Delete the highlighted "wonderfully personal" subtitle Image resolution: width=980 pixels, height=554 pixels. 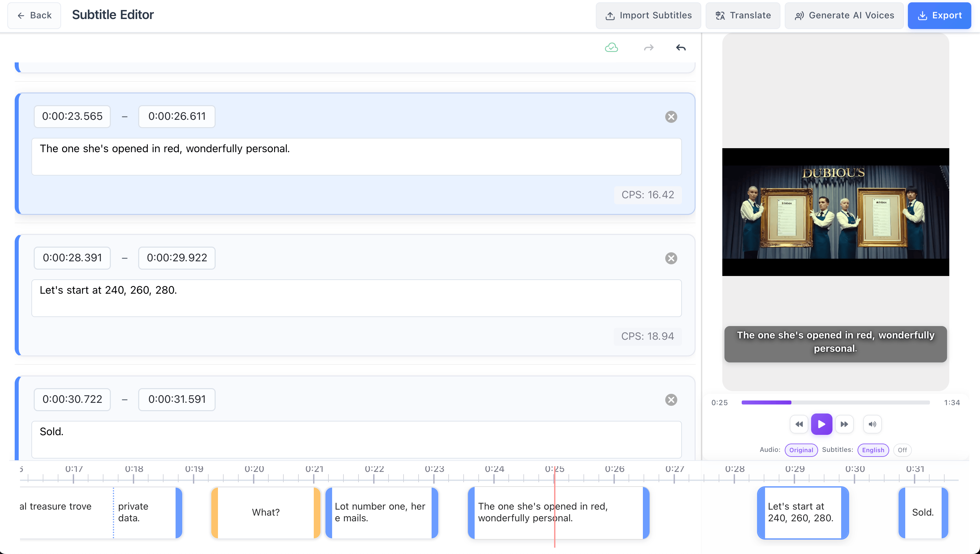(x=671, y=117)
